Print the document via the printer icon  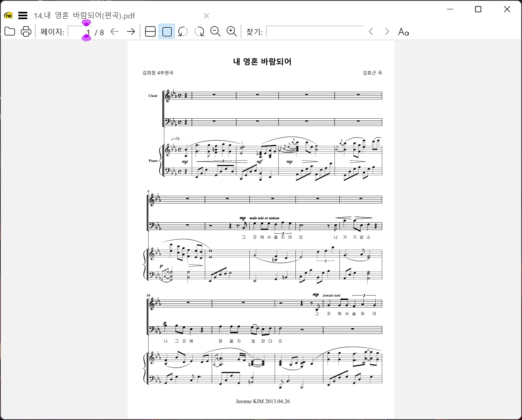26,31
